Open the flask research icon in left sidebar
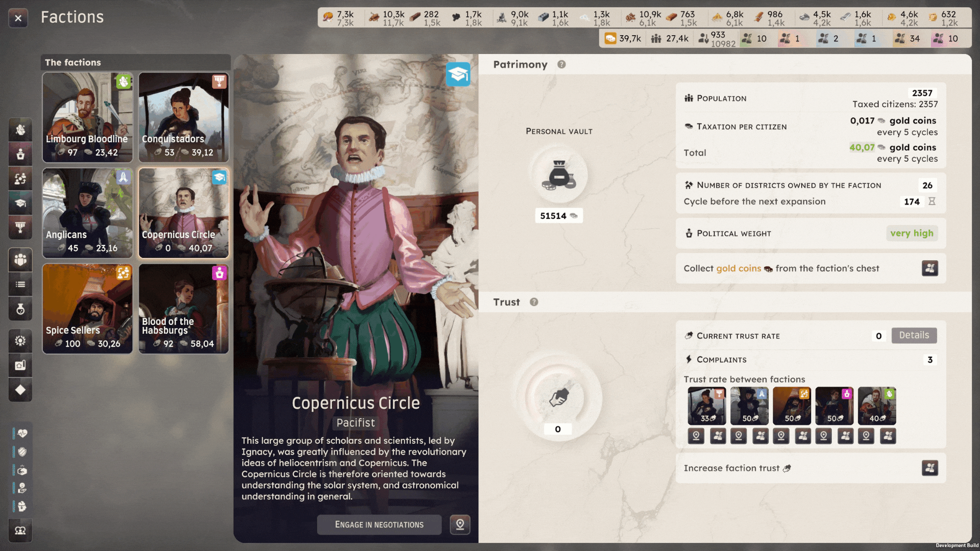The image size is (980, 551). click(x=20, y=309)
